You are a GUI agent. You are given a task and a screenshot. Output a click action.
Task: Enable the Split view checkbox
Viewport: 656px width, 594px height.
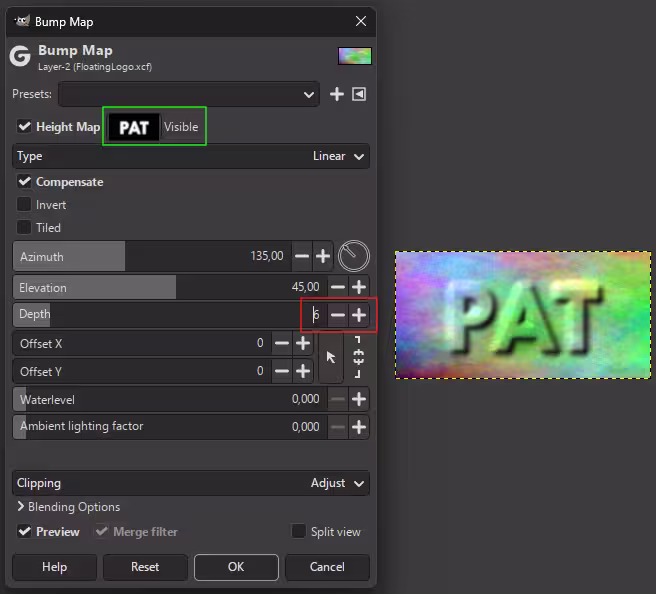298,532
